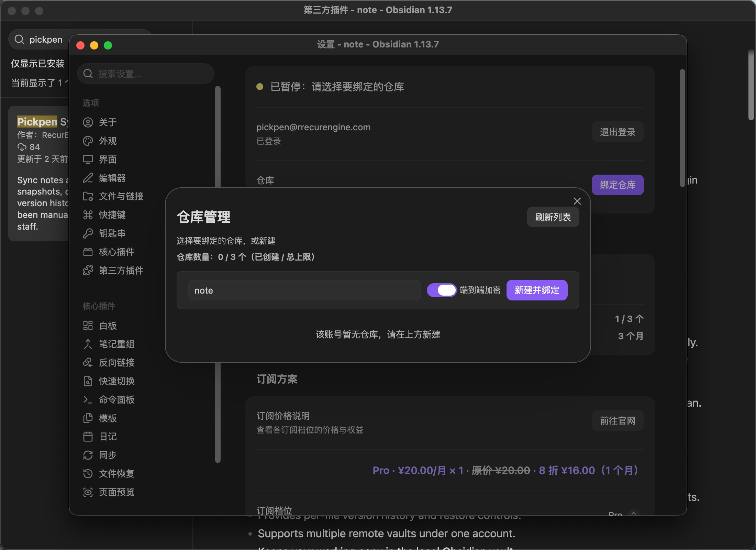756x550 pixels.
Task: Open the 模板 copy icon
Action: point(88,418)
